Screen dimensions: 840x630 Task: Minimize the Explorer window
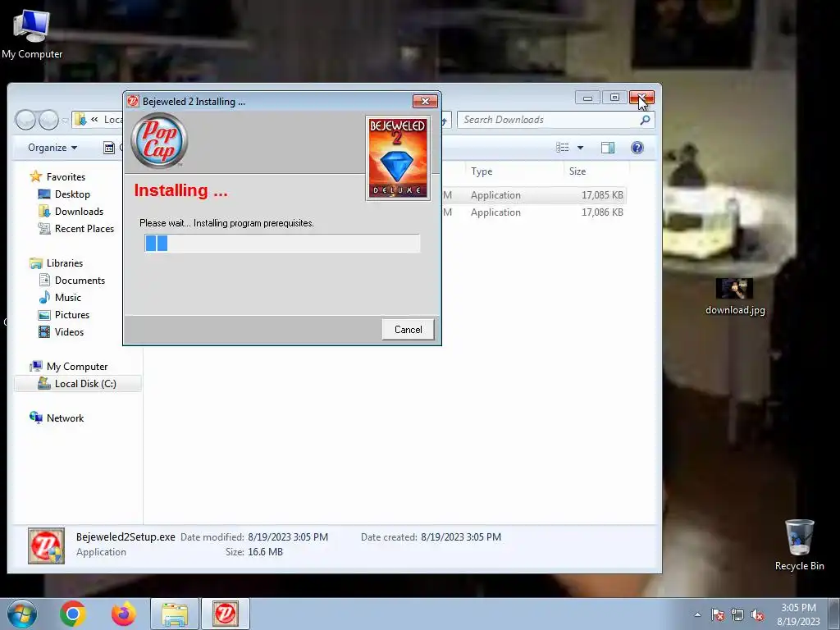587,98
